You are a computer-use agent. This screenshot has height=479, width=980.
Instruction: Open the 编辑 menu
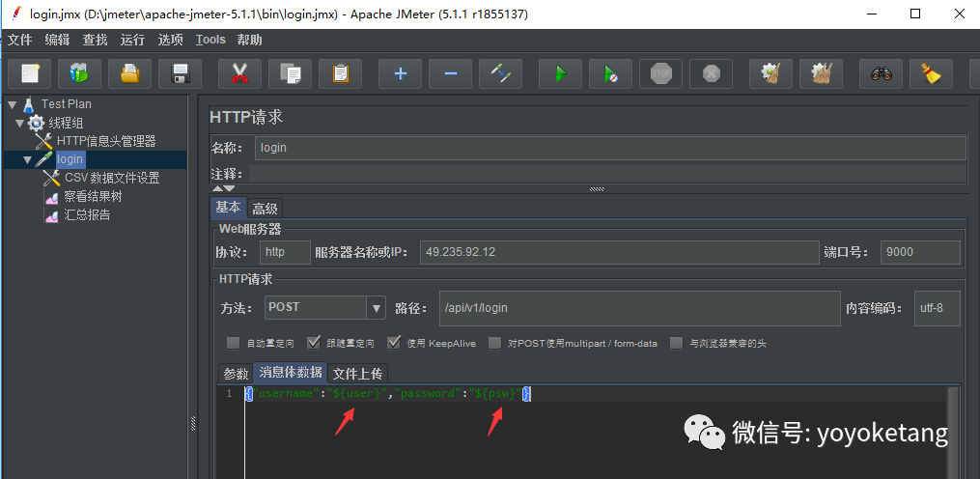pos(57,40)
